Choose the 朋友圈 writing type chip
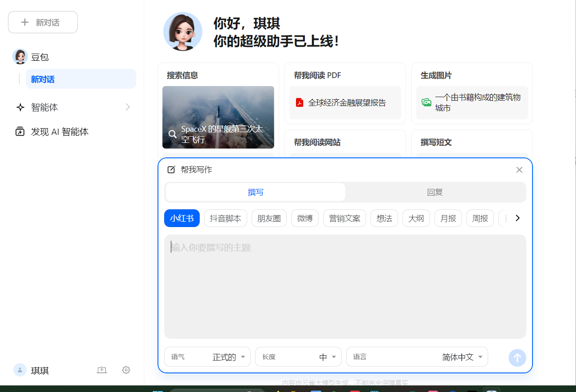 click(x=269, y=218)
